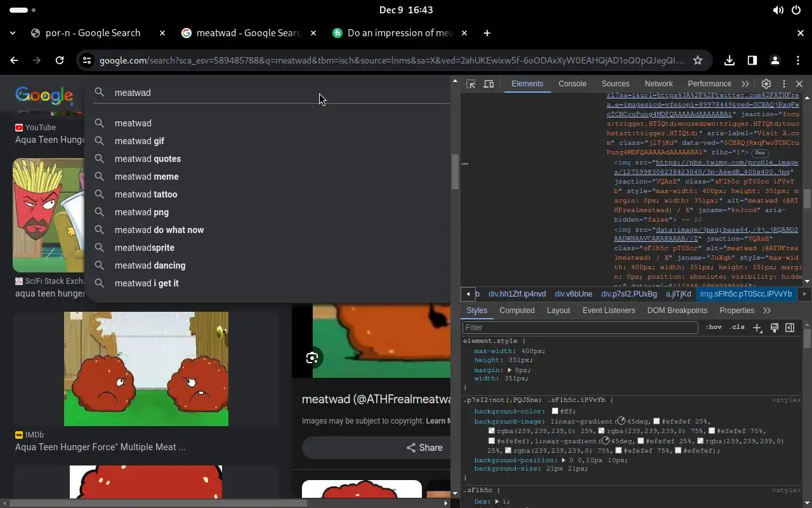Click the Styles Filter input field

pos(580,328)
